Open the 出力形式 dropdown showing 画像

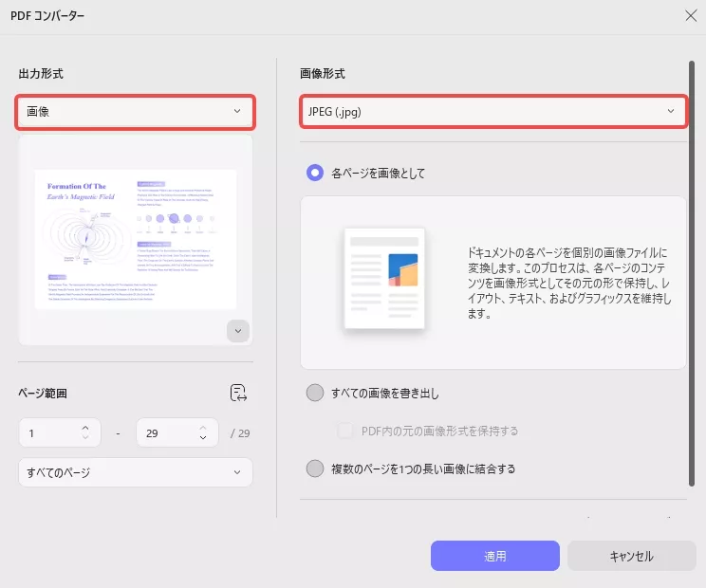[x=135, y=112]
